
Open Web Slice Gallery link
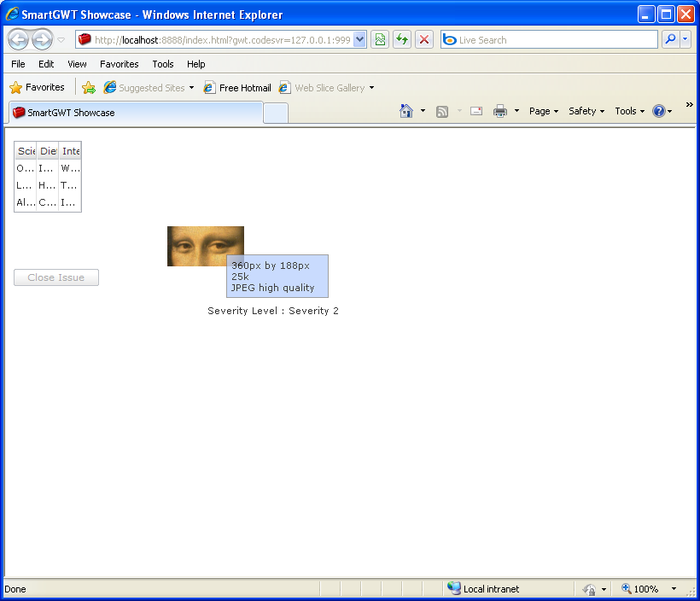pos(322,88)
